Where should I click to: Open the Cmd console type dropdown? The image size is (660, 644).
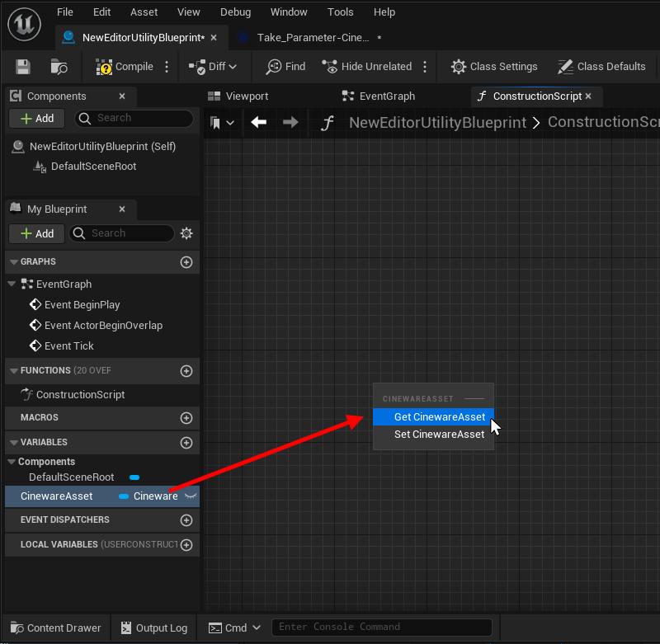pos(235,628)
